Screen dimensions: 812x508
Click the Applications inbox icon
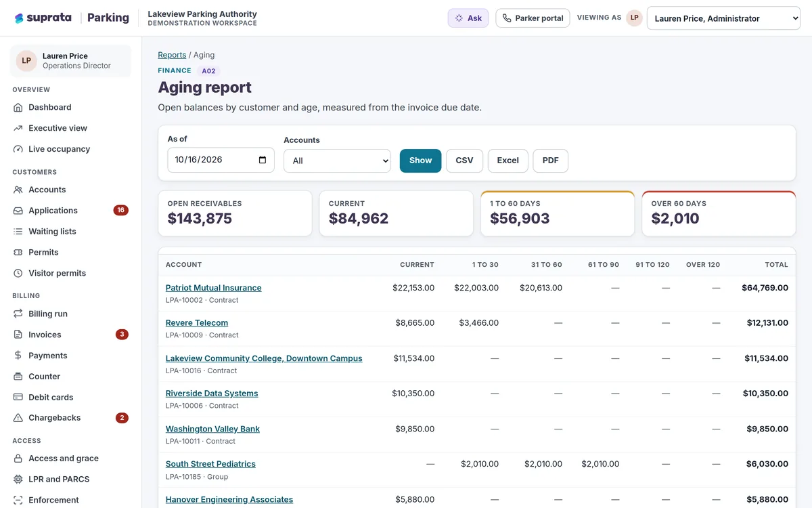18,211
